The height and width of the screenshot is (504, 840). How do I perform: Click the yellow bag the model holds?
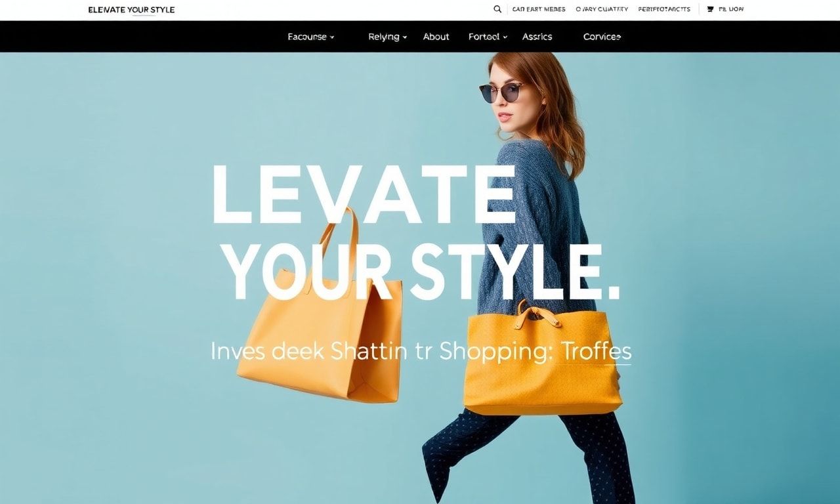[542, 358]
